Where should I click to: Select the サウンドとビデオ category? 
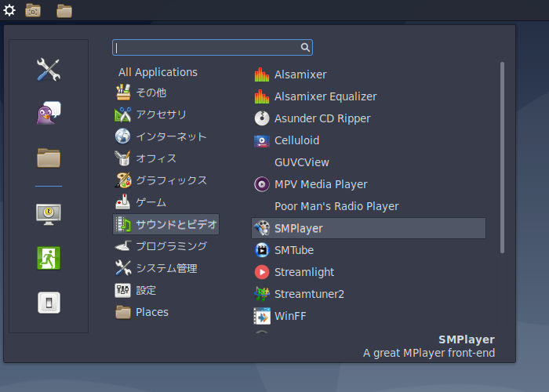[x=166, y=224]
